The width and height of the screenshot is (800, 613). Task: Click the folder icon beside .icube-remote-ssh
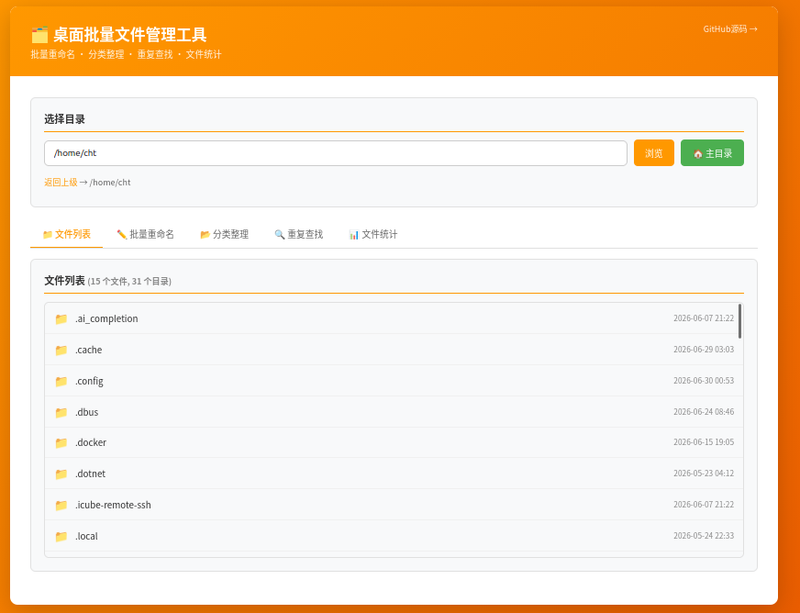(61, 505)
